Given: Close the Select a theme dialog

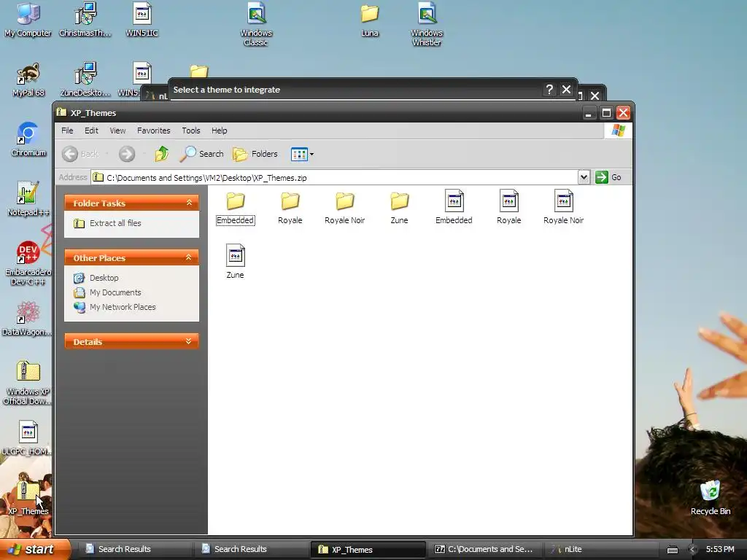Looking at the screenshot, I should tap(566, 90).
